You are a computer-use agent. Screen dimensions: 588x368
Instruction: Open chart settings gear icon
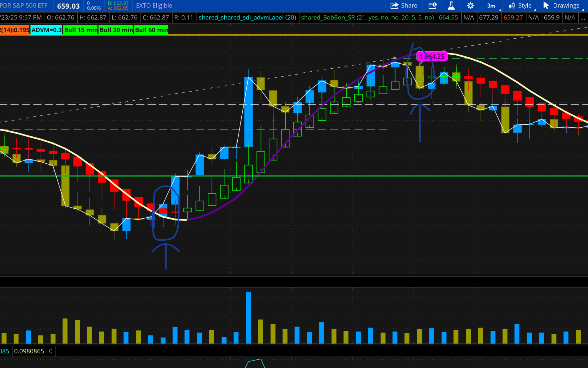[470, 6]
